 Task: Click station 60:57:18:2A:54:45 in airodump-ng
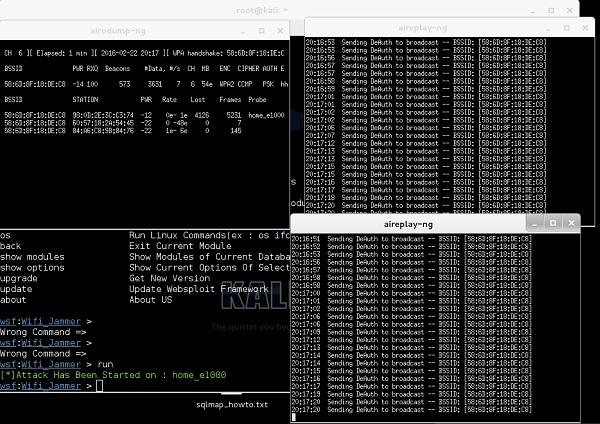(103, 123)
